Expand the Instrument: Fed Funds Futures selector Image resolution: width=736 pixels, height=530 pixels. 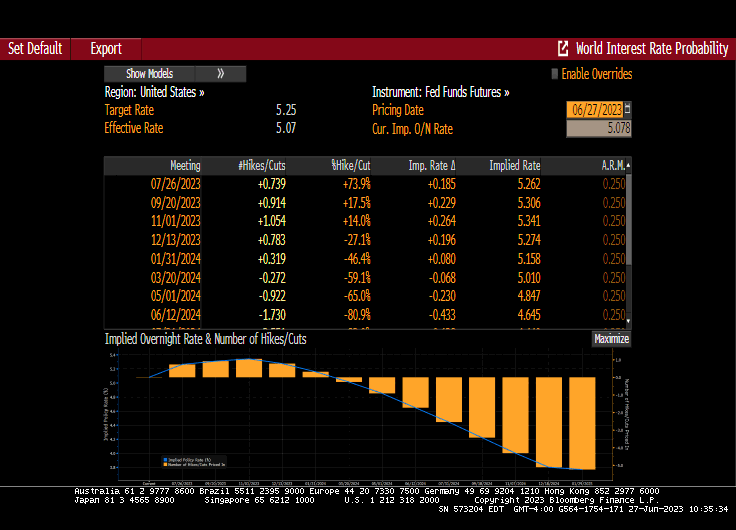pos(440,92)
